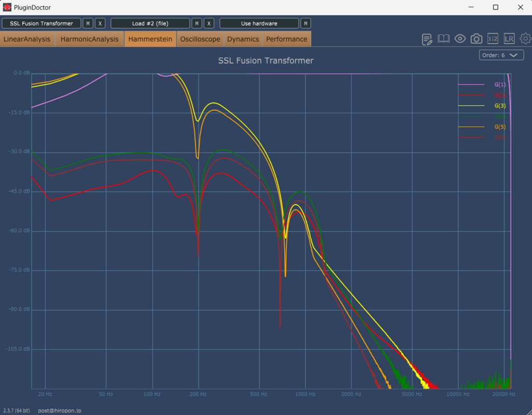Click the 0.0 dB axis label

pyautogui.click(x=22, y=73)
